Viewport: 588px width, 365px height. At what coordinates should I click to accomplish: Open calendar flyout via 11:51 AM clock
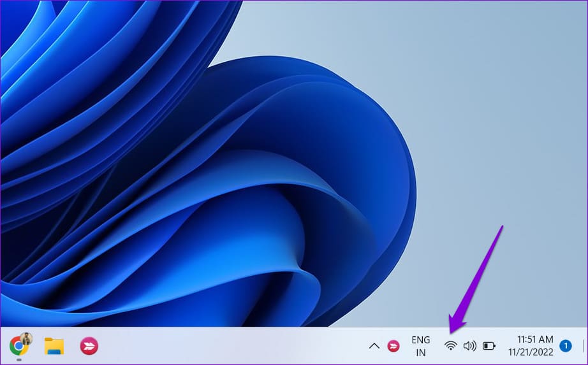coord(535,339)
